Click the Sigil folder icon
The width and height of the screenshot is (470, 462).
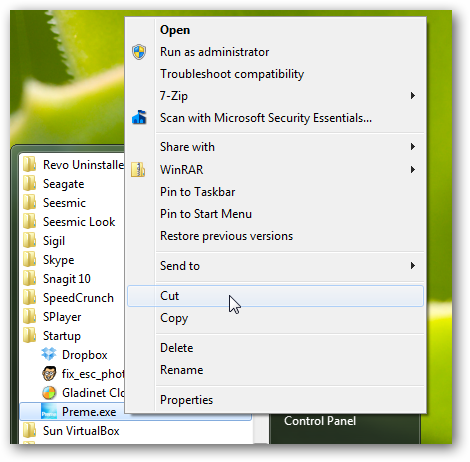coord(30,240)
